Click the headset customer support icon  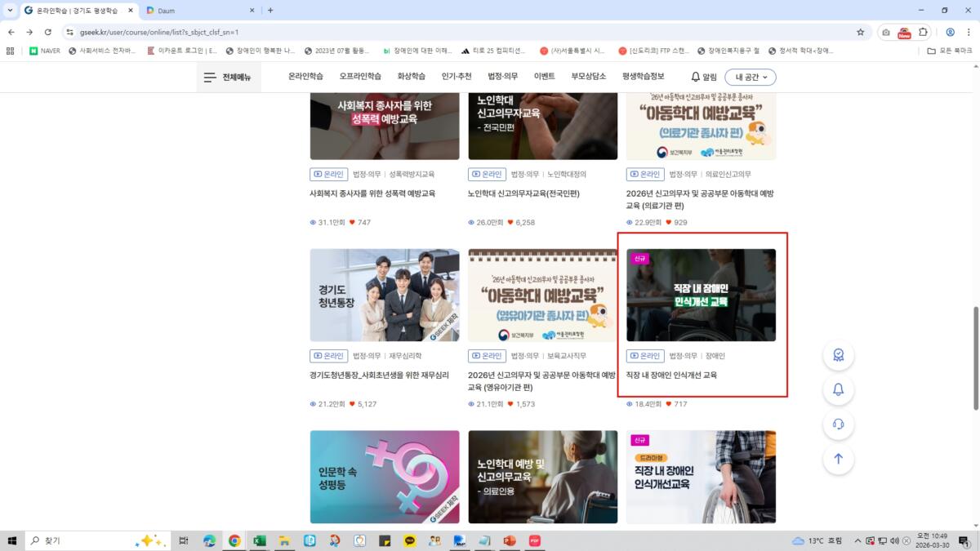(838, 424)
